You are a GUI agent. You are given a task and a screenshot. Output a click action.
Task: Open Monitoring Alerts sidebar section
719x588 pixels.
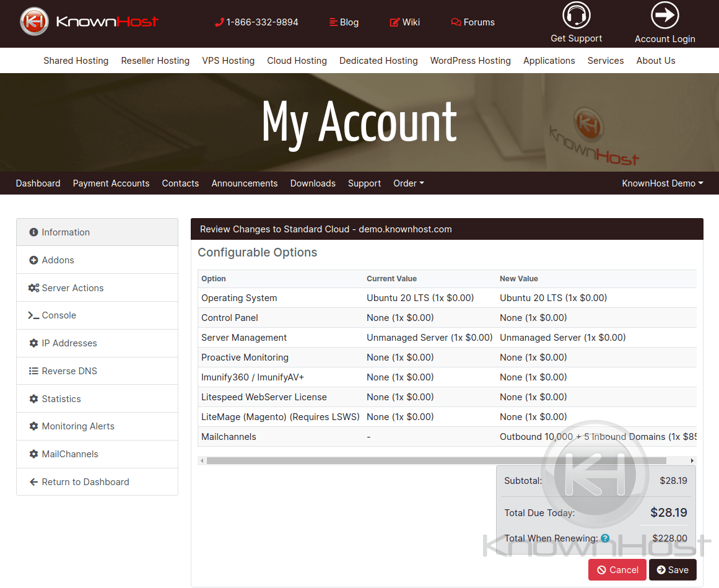point(97,426)
